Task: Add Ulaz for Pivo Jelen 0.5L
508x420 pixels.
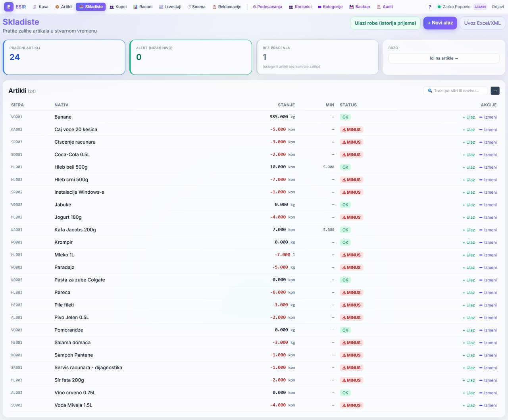Action: coord(469,318)
